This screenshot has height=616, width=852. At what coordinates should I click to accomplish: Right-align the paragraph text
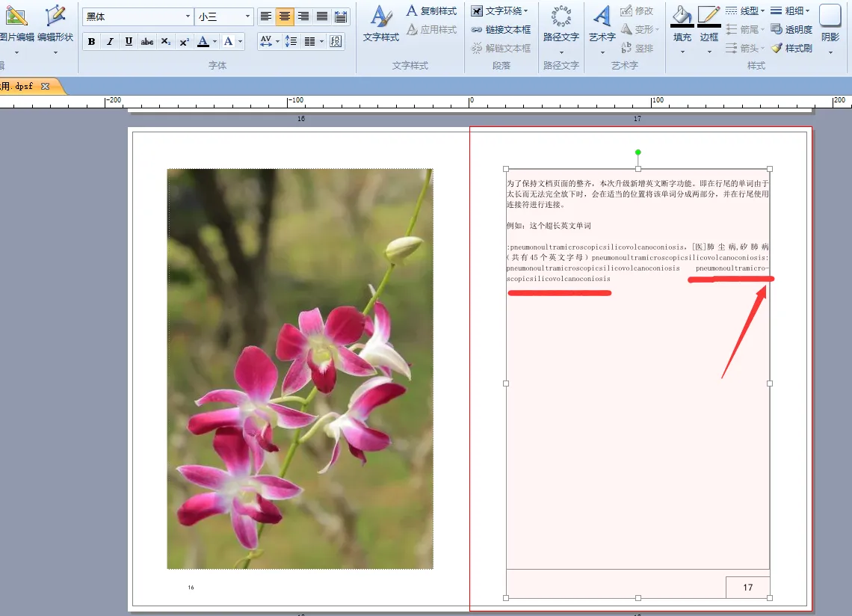pyautogui.click(x=303, y=16)
